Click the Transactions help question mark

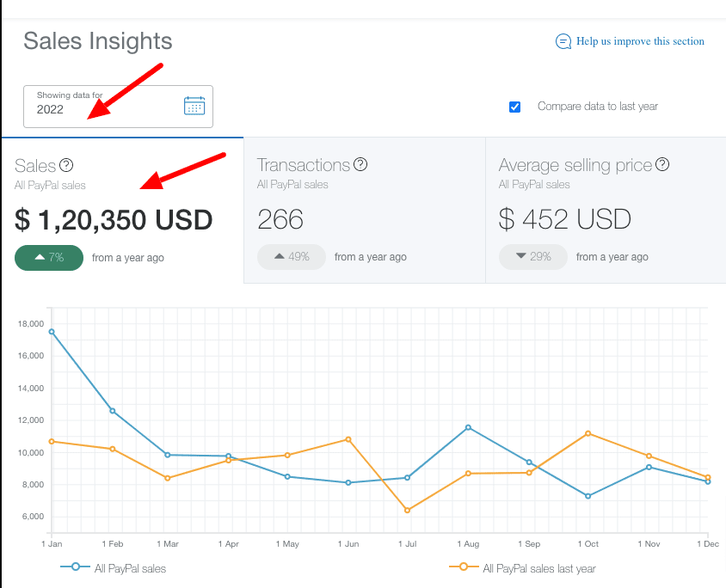[360, 164]
